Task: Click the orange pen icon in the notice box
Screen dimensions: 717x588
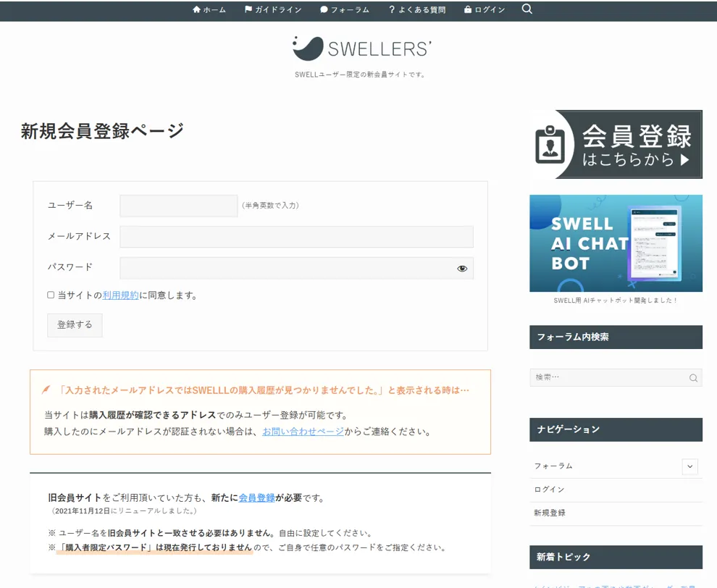Action: point(46,390)
